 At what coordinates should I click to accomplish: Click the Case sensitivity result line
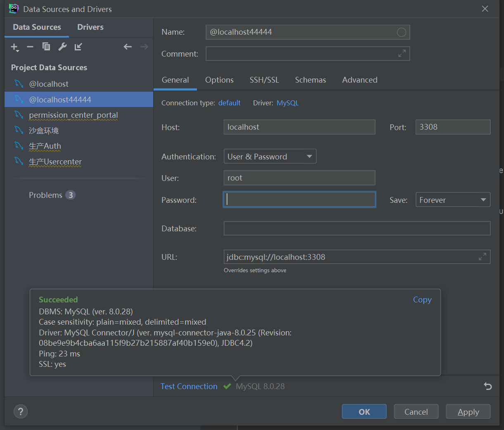tap(123, 322)
